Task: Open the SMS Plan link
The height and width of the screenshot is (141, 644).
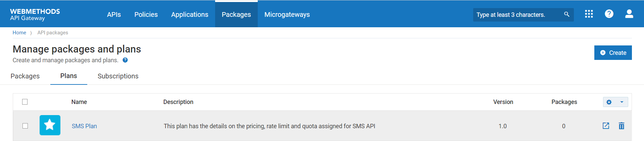Action: [x=84, y=126]
